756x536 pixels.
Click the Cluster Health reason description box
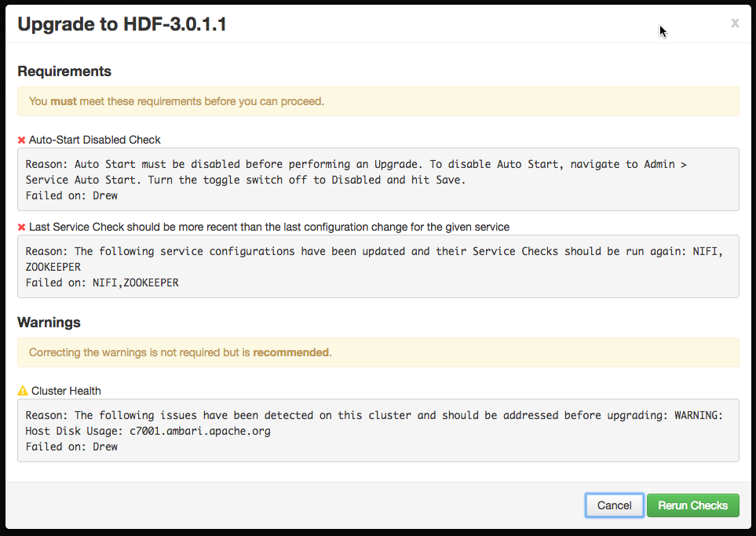pyautogui.click(x=378, y=430)
